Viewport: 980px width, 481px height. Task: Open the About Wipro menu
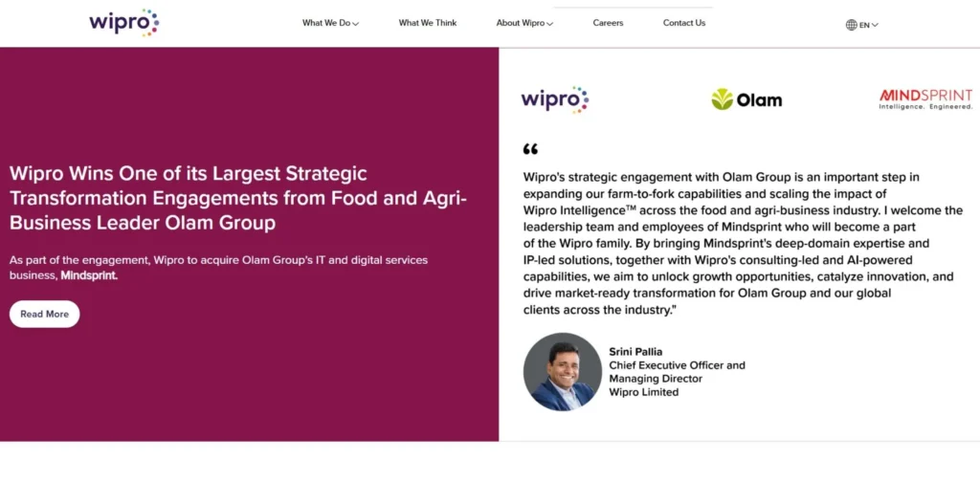click(520, 23)
